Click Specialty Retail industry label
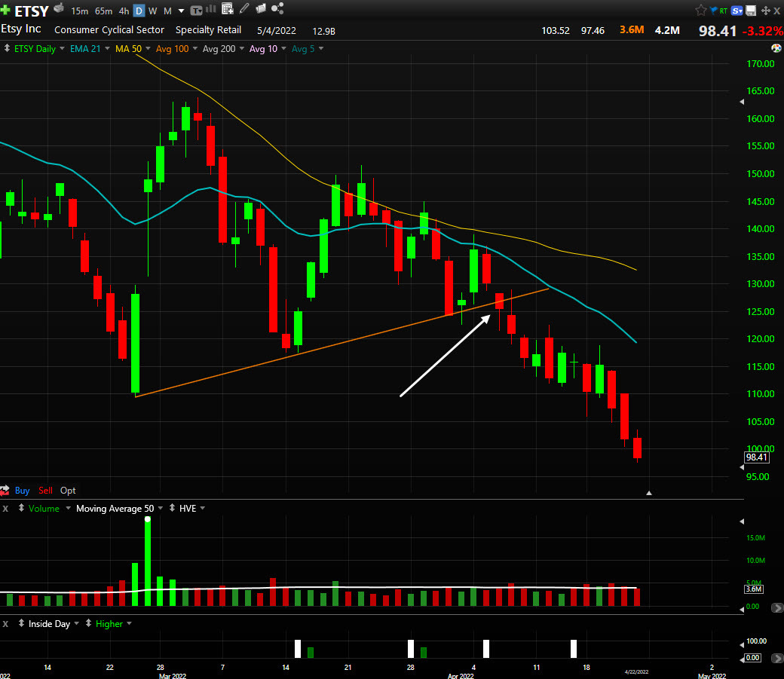This screenshot has width=784, height=679. pos(208,30)
